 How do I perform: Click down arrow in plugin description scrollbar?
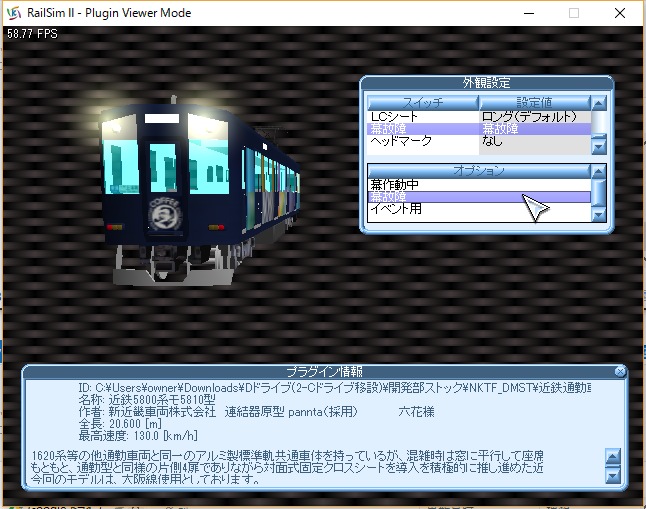(x=613, y=475)
